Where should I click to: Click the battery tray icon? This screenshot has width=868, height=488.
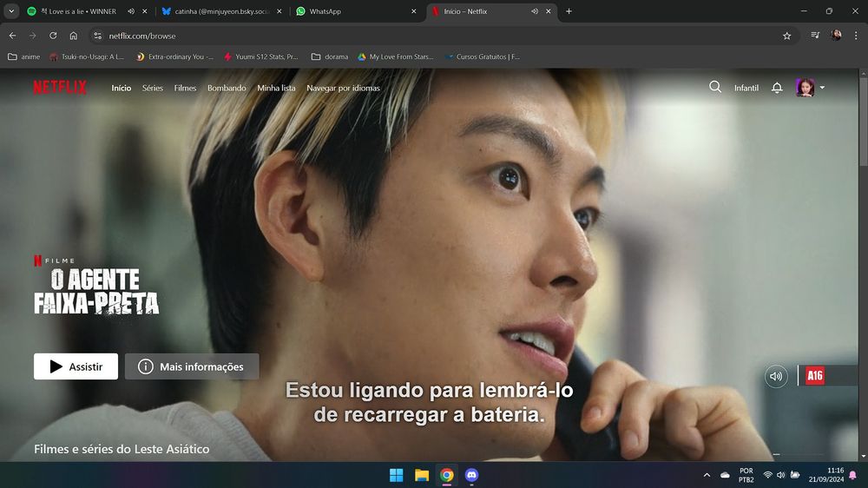(x=795, y=475)
